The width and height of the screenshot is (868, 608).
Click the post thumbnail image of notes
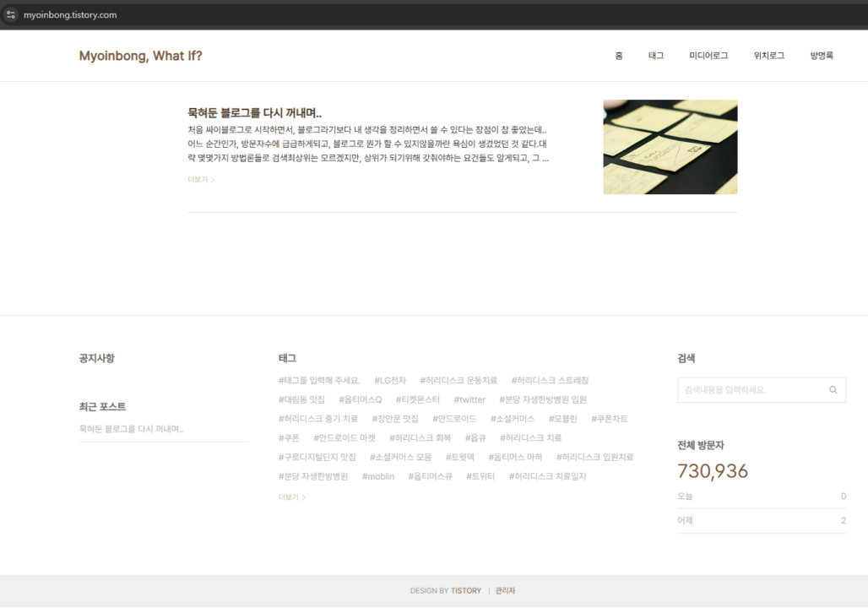coord(670,147)
